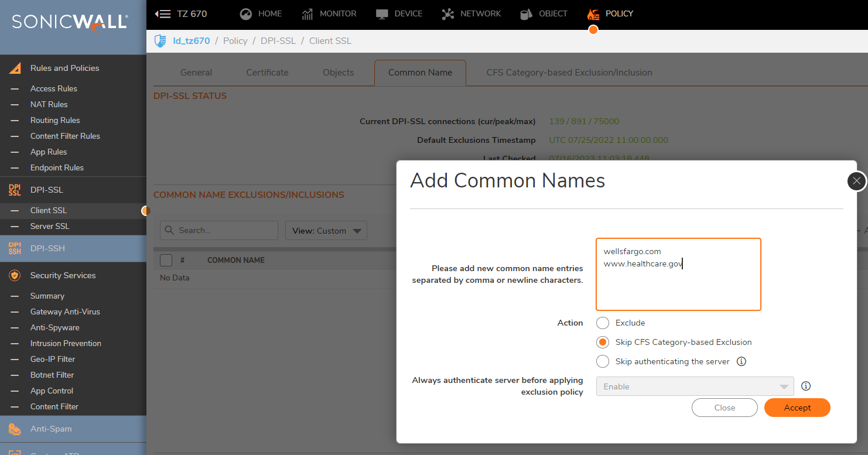
Task: Select the Exclude radio button
Action: tap(603, 323)
